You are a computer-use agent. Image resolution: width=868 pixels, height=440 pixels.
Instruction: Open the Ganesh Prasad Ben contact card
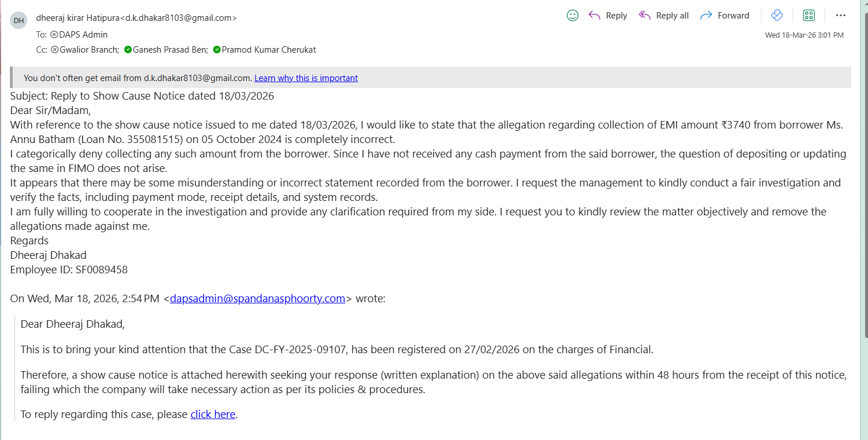pyautogui.click(x=170, y=50)
